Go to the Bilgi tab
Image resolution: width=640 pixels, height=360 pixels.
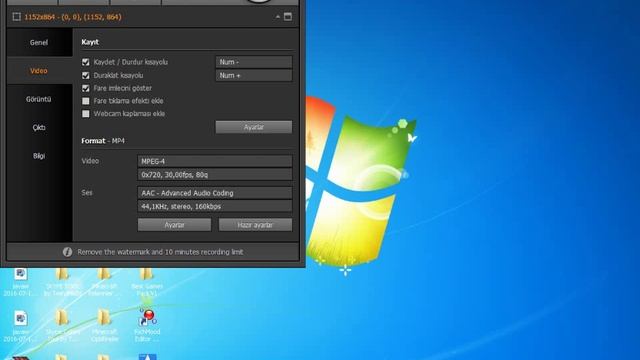pos(39,156)
